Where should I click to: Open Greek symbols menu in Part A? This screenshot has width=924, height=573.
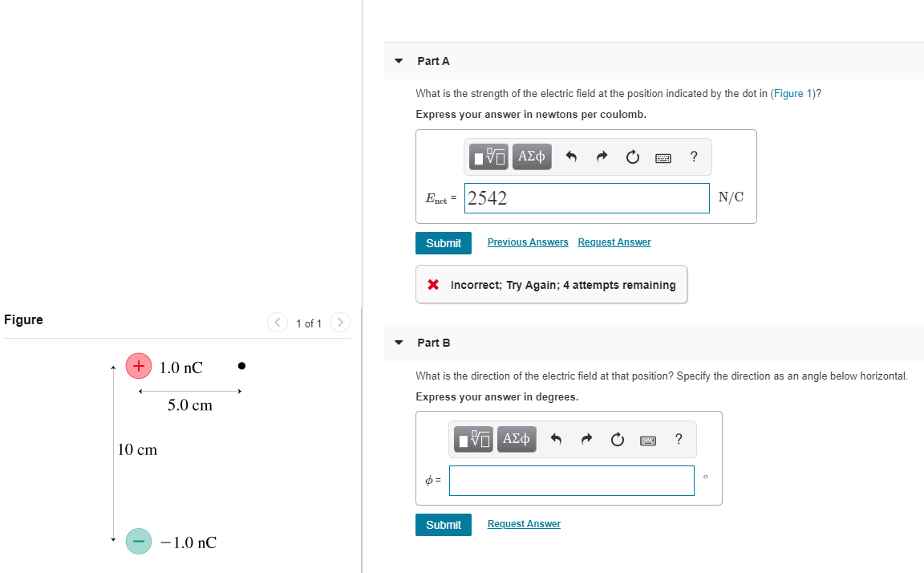pyautogui.click(x=532, y=156)
